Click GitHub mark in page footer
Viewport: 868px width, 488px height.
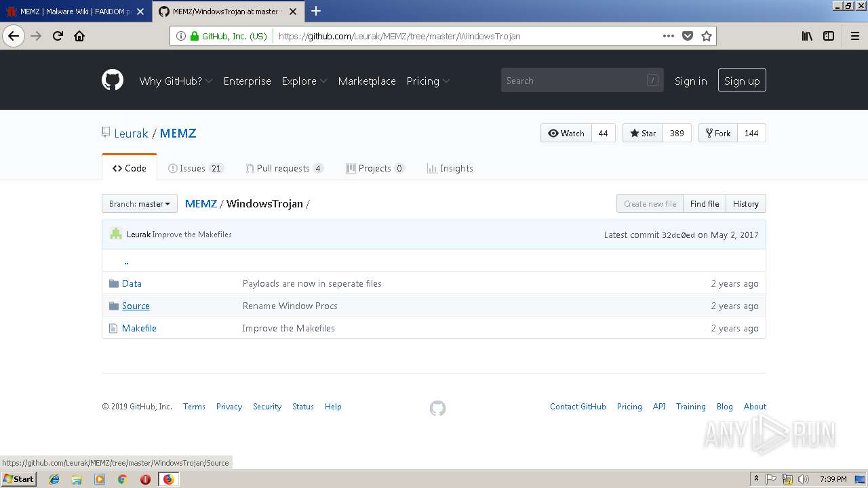tap(438, 408)
